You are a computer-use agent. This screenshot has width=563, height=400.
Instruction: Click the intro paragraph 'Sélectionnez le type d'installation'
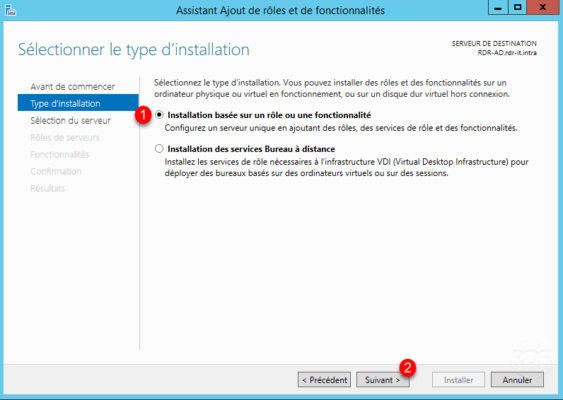point(332,88)
